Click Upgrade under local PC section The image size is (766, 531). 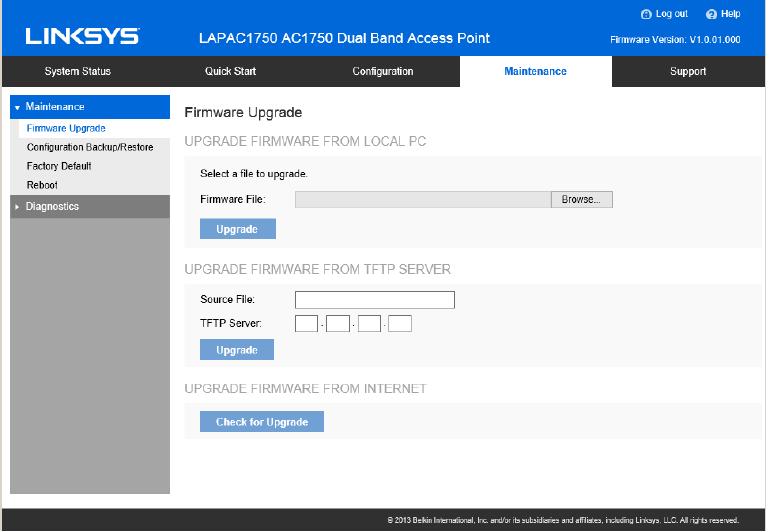click(x=237, y=229)
